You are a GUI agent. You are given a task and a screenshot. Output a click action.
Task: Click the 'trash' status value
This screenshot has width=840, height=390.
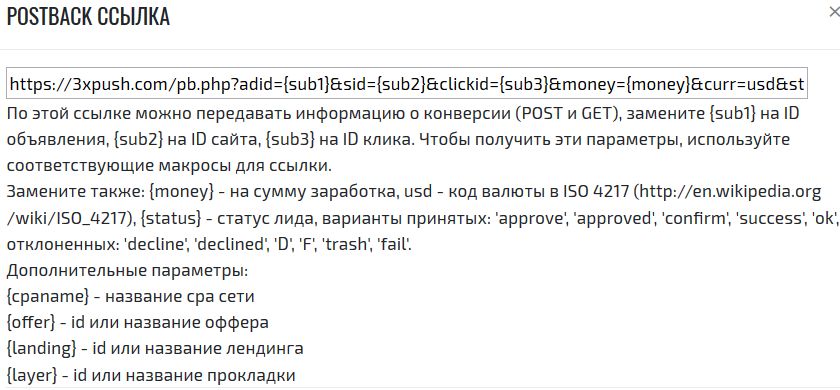[343, 244]
